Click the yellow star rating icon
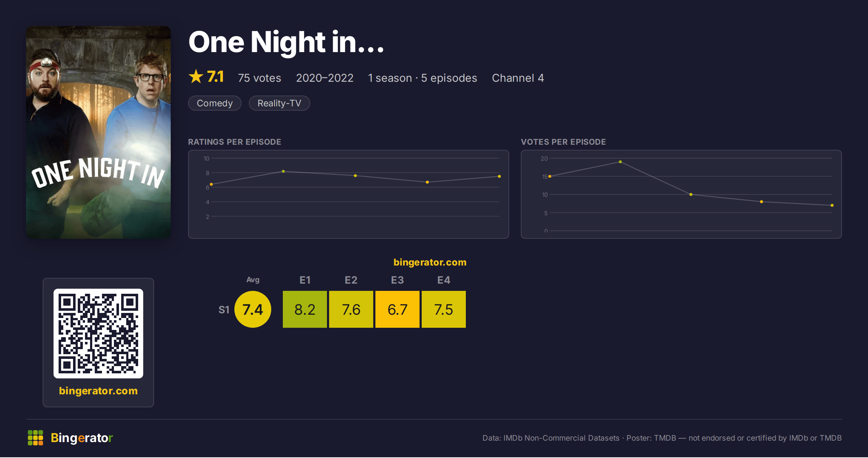This screenshot has height=458, width=868. click(x=196, y=77)
